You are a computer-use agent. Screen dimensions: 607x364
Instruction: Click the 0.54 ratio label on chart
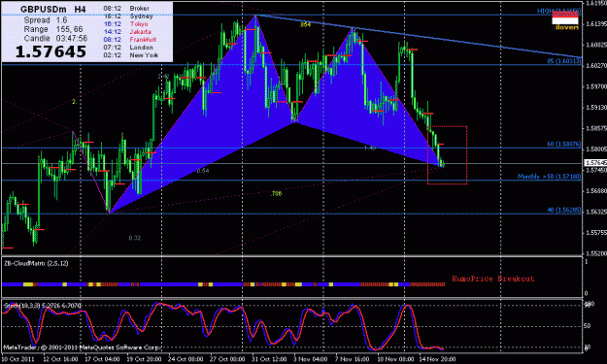[x=203, y=171]
